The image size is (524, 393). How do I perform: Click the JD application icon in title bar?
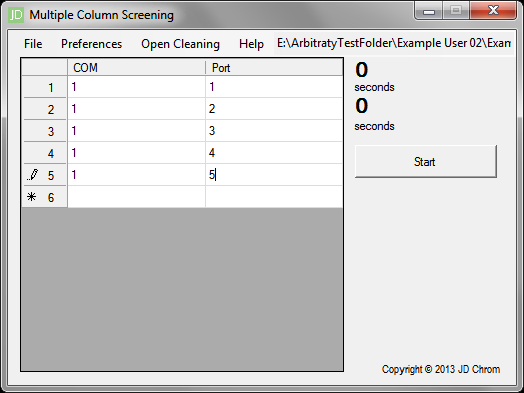(15, 15)
